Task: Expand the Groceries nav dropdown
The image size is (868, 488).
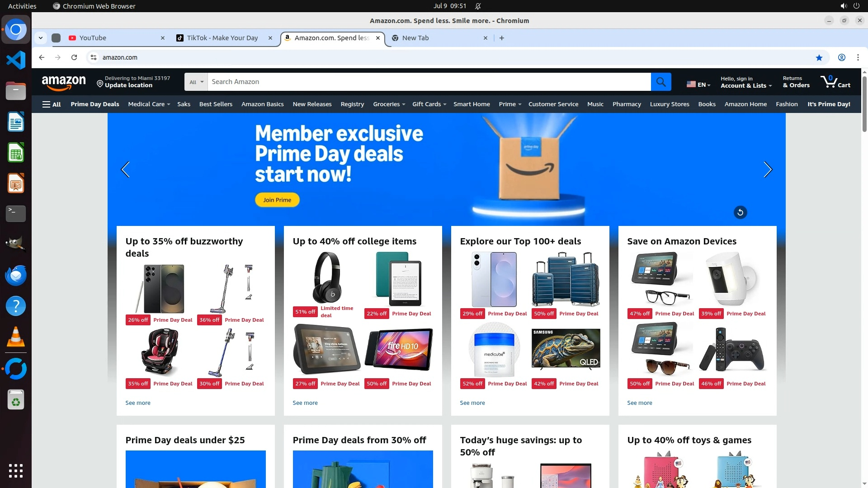Action: click(389, 104)
